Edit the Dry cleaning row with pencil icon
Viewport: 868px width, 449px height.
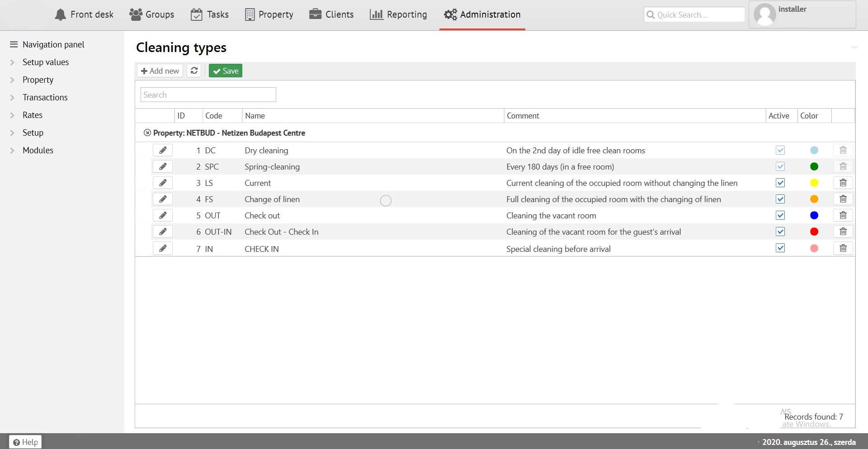coord(163,150)
